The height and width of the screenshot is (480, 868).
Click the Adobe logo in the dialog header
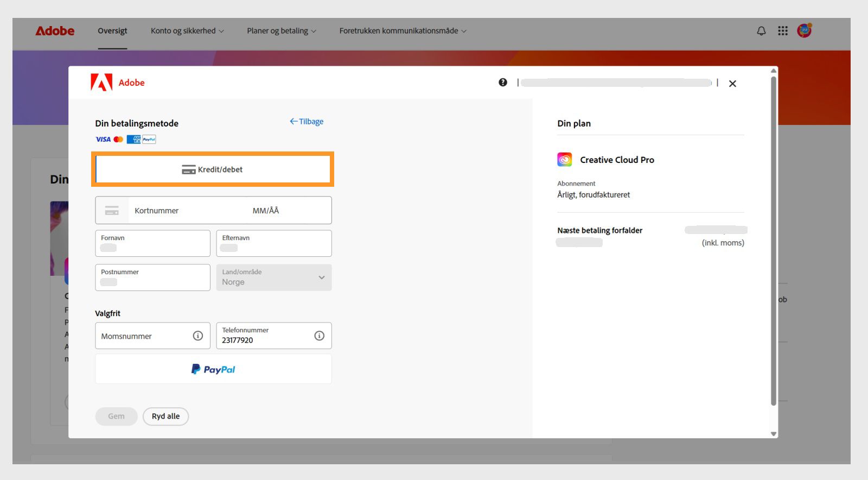118,83
